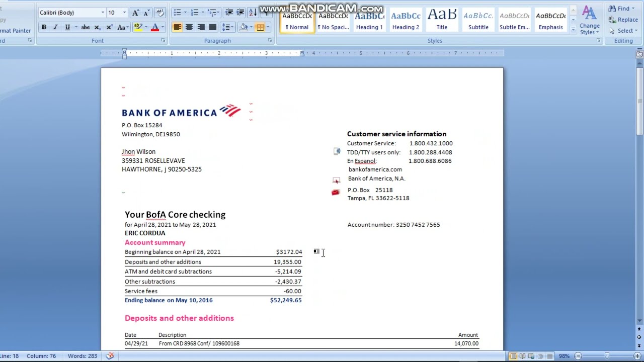Apply the Subtitle style

click(x=478, y=20)
